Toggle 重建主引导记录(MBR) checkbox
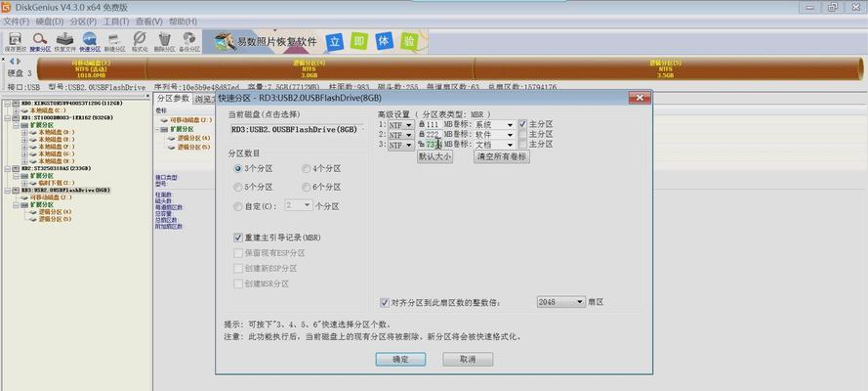The width and height of the screenshot is (868, 391). point(238,238)
